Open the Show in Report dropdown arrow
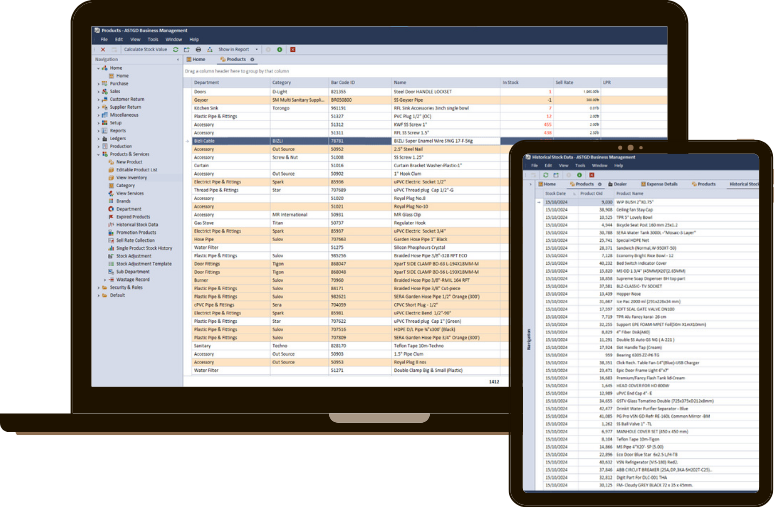775x508 pixels. (x=256, y=49)
